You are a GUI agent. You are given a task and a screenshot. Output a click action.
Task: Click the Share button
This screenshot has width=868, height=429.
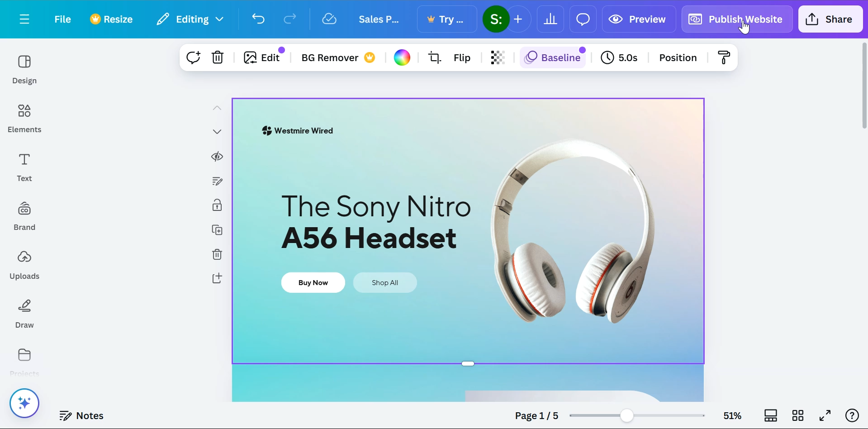pyautogui.click(x=830, y=19)
